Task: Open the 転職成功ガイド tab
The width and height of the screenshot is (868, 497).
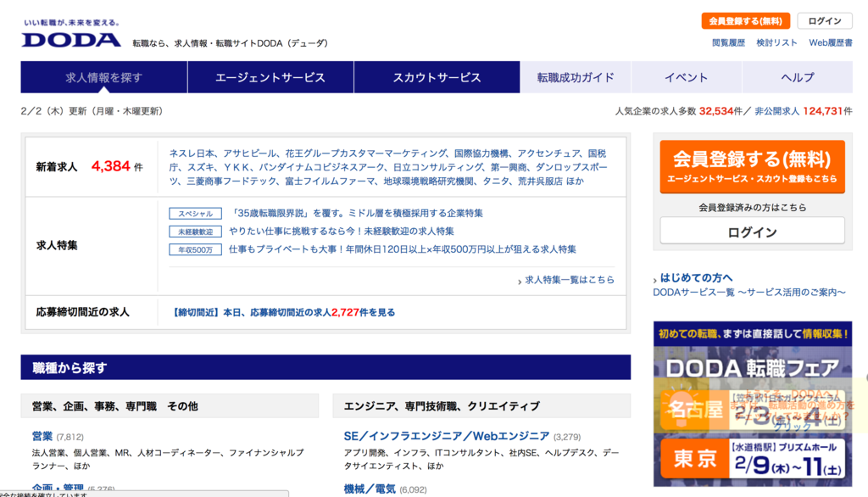Action: coord(576,77)
